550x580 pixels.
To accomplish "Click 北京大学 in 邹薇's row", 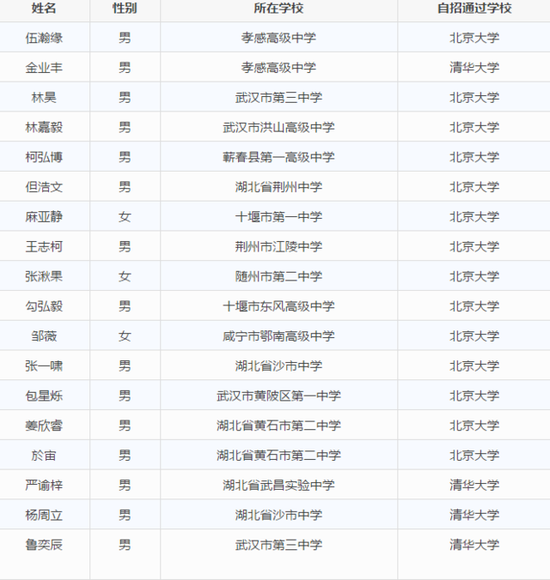I will pyautogui.click(x=474, y=336).
